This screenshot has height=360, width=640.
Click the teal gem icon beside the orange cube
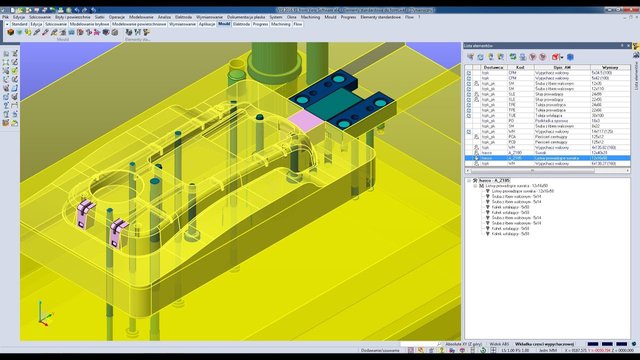[x=19, y=32]
